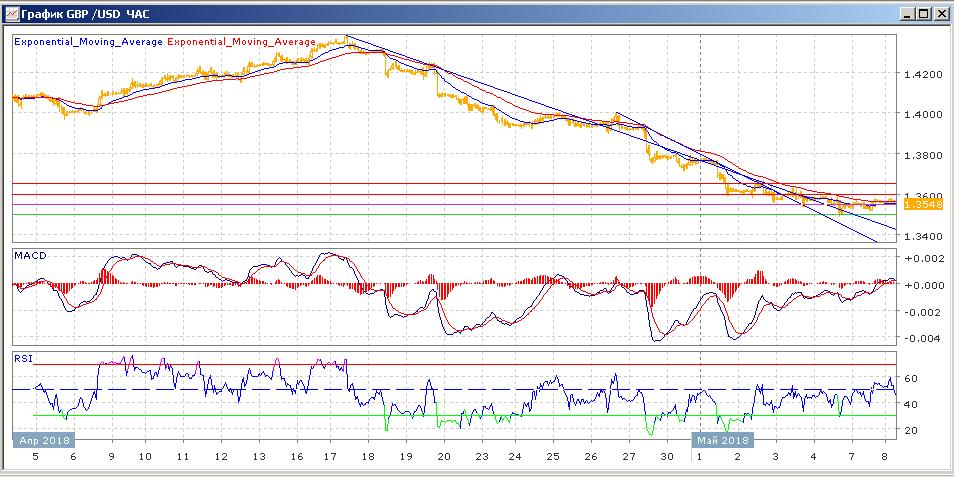The height and width of the screenshot is (477, 957).
Task: Select the 'Апр 2018' month marker
Action: 43,439
